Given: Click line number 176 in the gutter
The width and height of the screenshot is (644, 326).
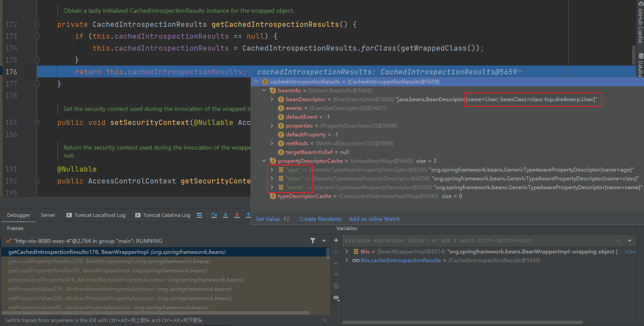Looking at the screenshot, I should tap(11, 72).
